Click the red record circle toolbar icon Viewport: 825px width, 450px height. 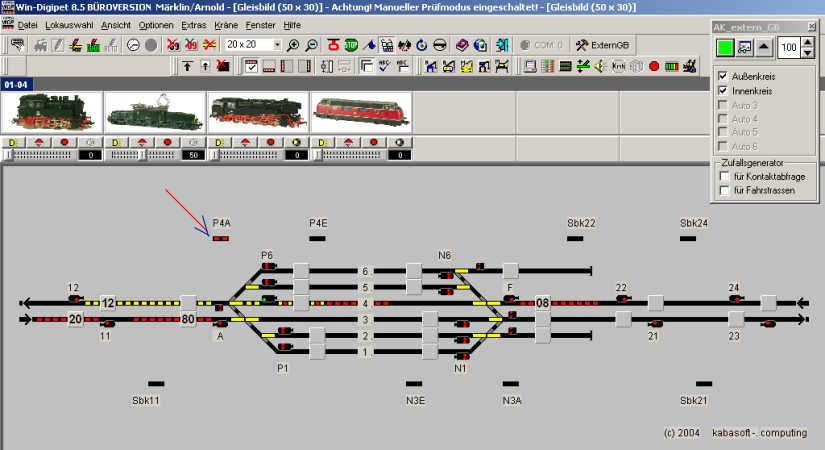[x=653, y=66]
